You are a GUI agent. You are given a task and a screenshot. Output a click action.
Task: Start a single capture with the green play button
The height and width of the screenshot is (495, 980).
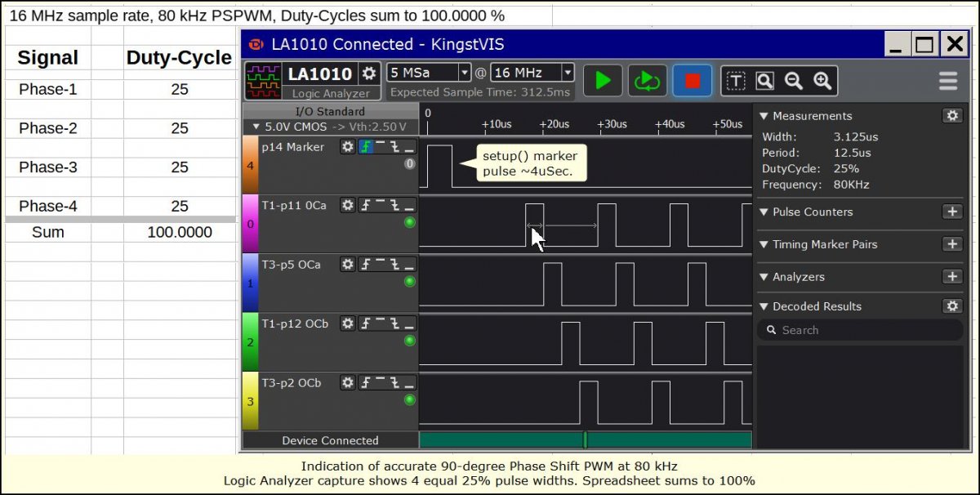tap(604, 81)
